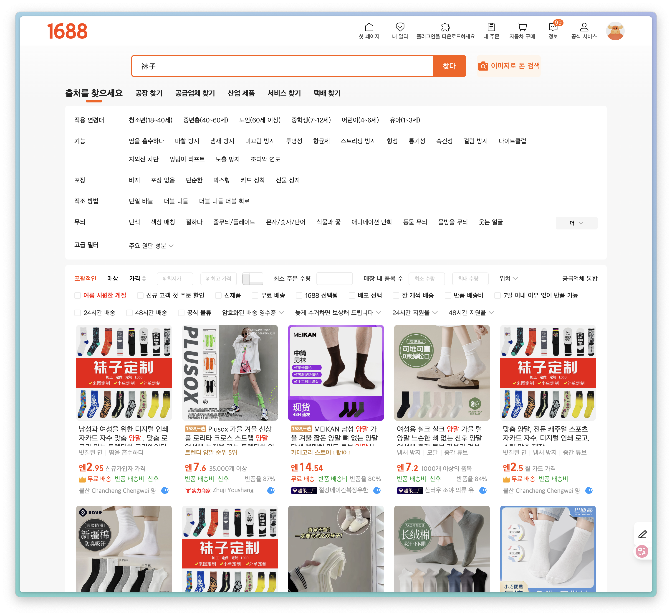Screen dimensions: 672x616
Task: Click the 공식 서비스 person icon
Action: click(x=584, y=27)
